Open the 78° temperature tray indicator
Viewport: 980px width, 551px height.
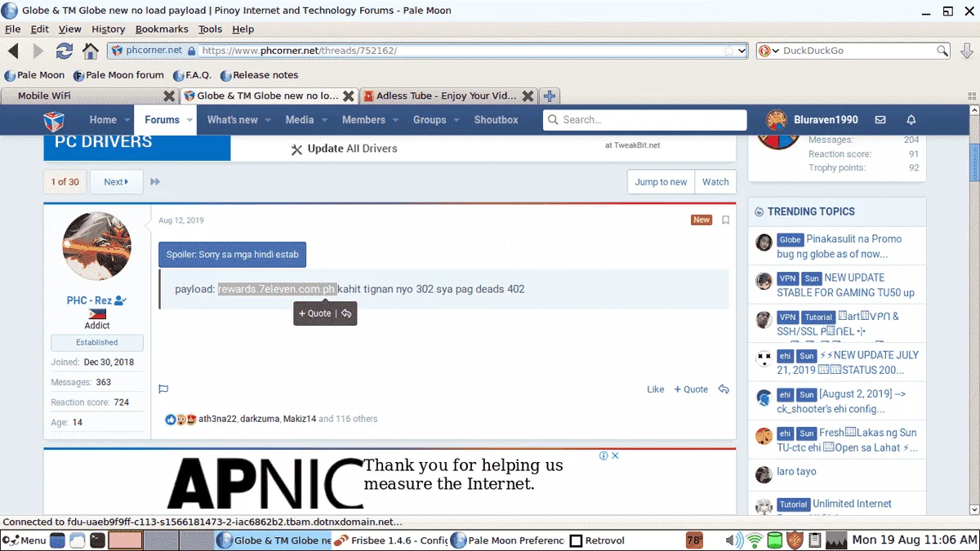coord(695,540)
